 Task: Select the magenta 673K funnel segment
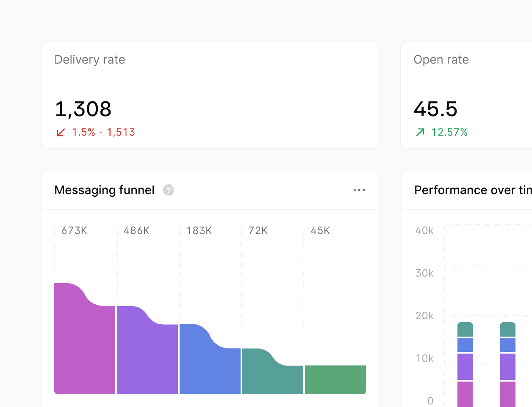click(x=85, y=339)
